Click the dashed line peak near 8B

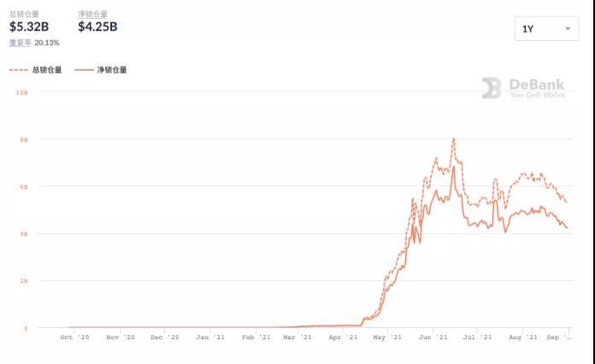pyautogui.click(x=453, y=138)
